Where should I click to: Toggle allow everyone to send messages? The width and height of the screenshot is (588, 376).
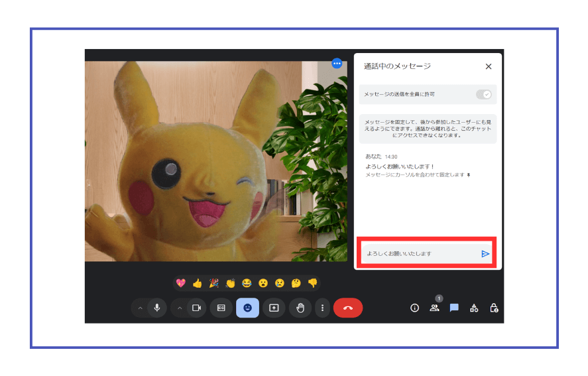(484, 94)
